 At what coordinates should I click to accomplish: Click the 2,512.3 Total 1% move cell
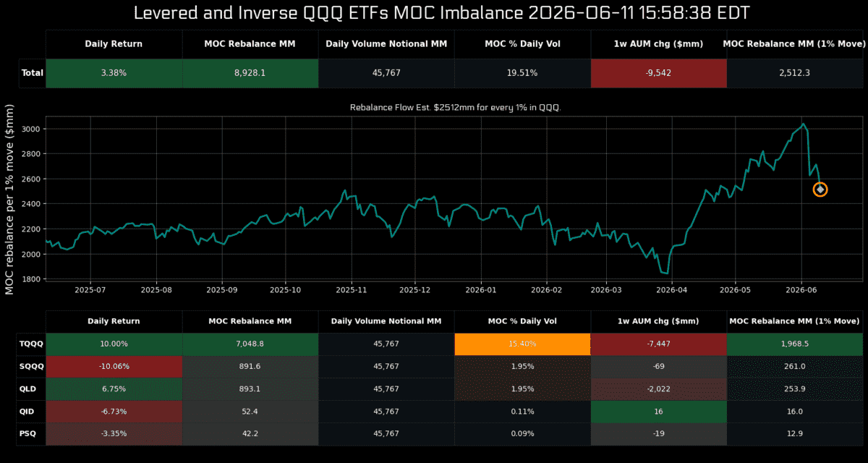click(795, 73)
